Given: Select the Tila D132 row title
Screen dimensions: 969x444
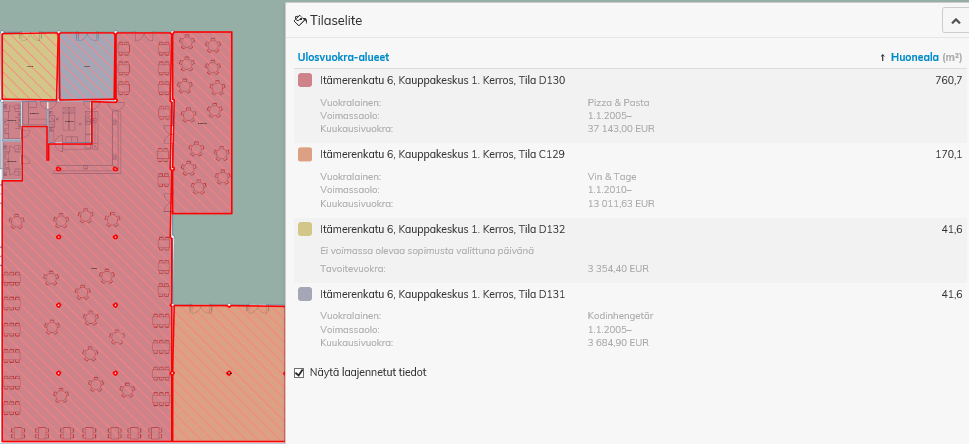Looking at the screenshot, I should (x=442, y=230).
